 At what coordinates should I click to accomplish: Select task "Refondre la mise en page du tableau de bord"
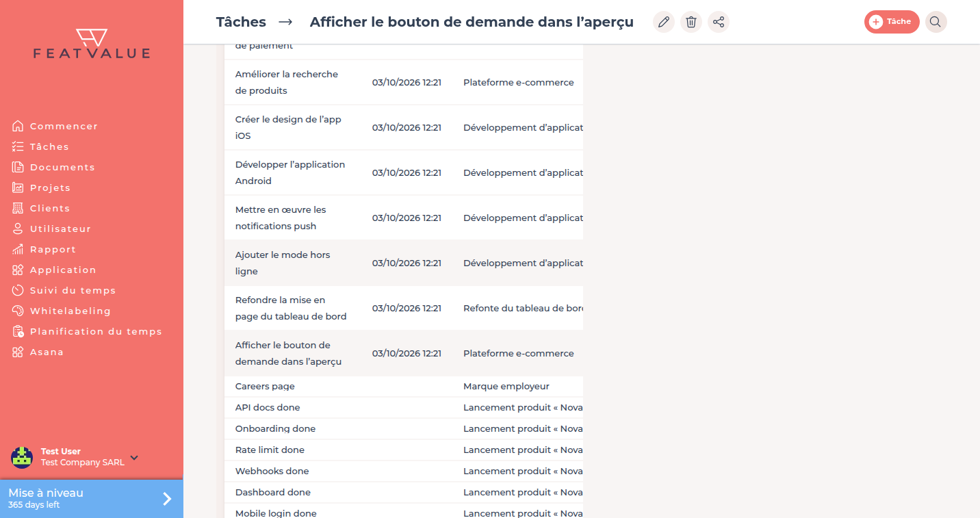[x=404, y=308]
